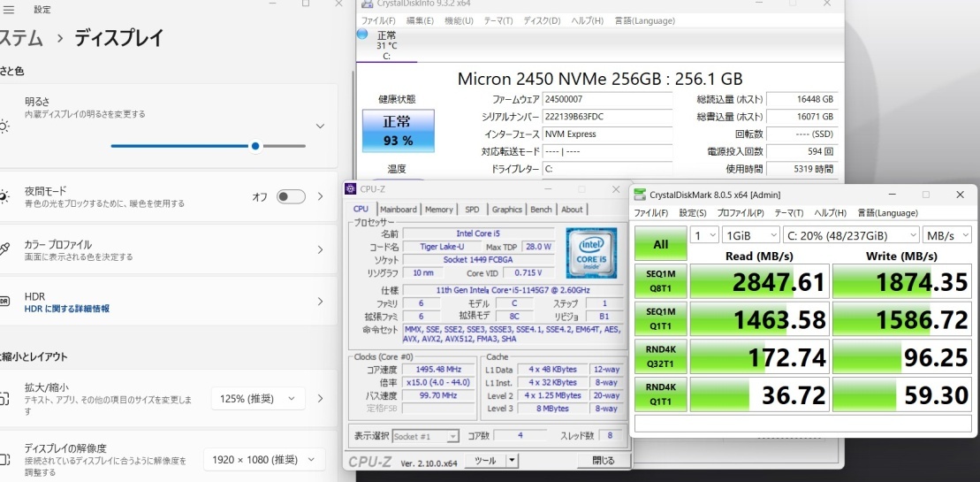Open テーマ(T) menu in CrystalDiskMark

(789, 213)
